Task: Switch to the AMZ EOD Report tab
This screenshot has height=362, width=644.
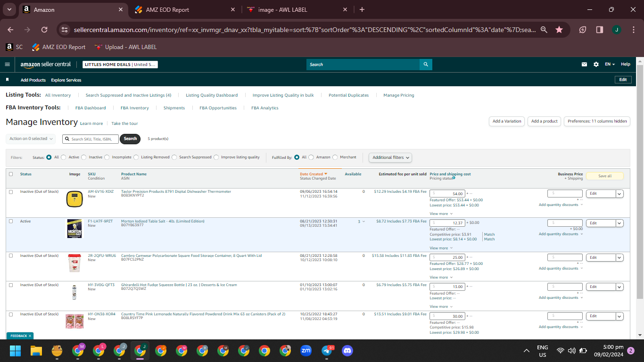Action: coord(185,9)
